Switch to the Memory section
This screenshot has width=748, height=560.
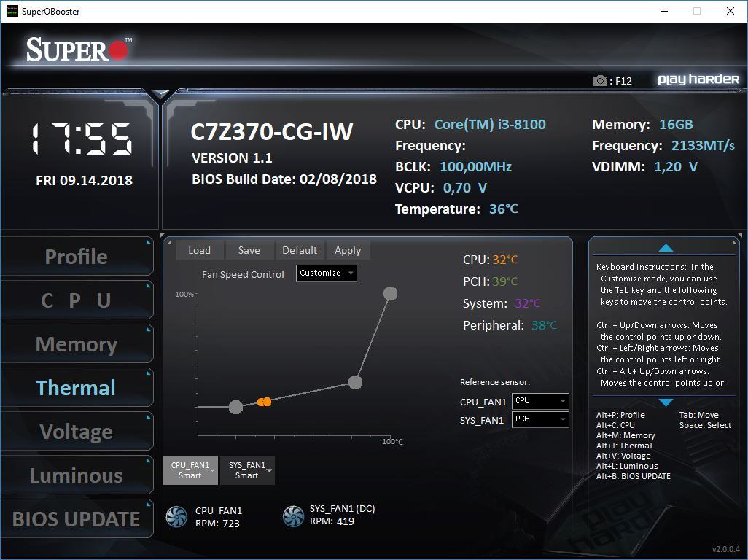point(77,344)
